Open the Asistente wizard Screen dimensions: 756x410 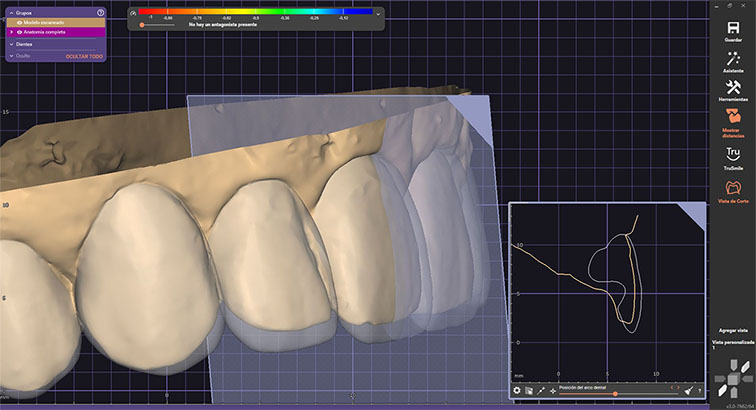(733, 60)
